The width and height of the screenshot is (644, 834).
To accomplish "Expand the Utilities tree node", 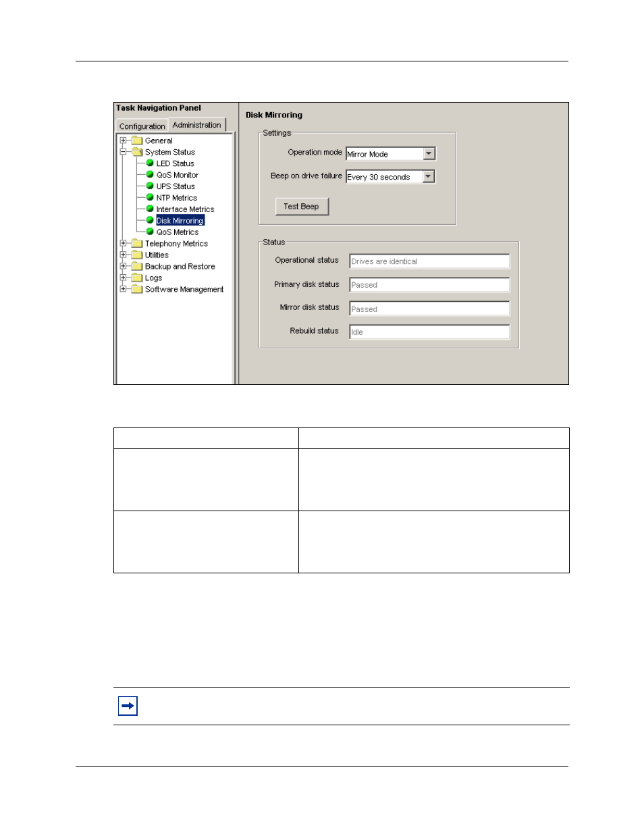I will point(124,255).
